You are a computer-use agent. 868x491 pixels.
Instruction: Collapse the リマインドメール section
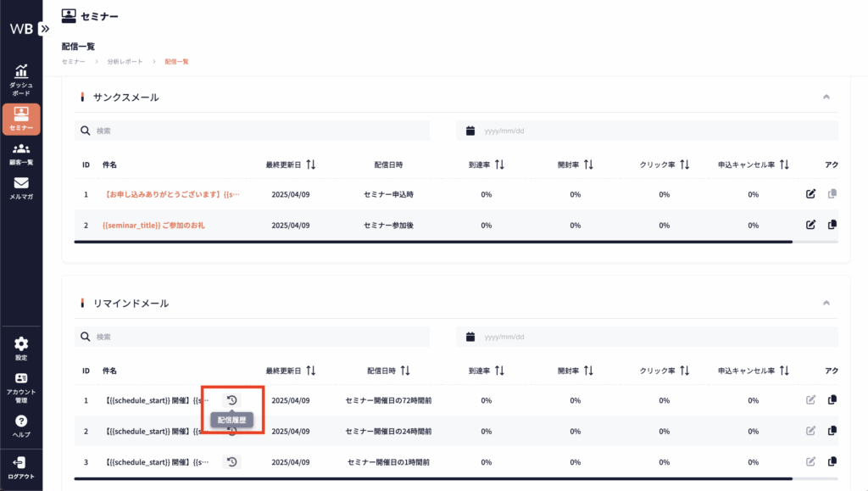[x=826, y=303]
